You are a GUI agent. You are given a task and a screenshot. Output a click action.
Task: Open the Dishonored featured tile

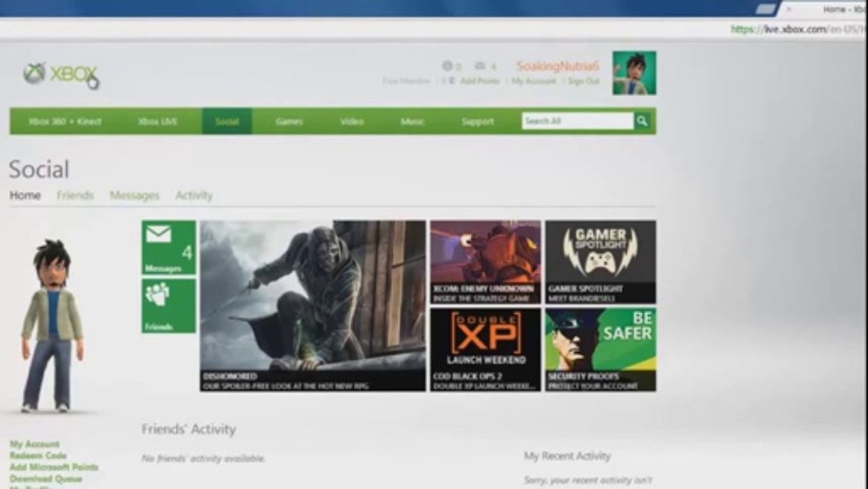pyautogui.click(x=313, y=306)
